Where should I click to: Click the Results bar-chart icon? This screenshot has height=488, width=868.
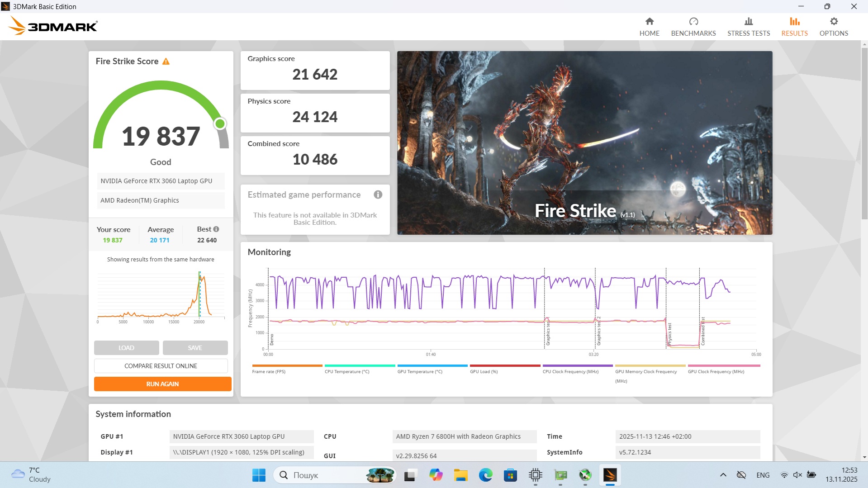794,26
